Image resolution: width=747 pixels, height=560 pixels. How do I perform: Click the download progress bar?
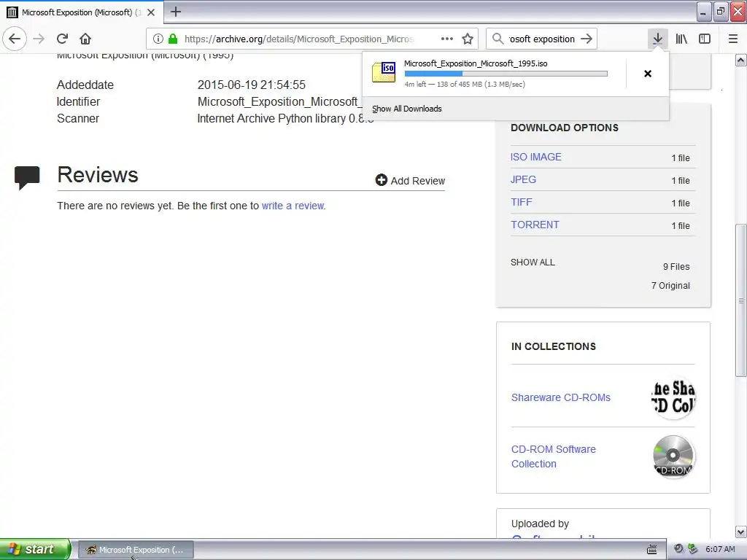pyautogui.click(x=506, y=74)
